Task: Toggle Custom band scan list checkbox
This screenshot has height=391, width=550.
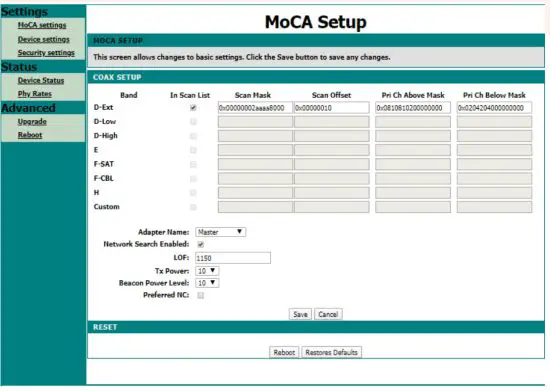Action: click(x=193, y=207)
